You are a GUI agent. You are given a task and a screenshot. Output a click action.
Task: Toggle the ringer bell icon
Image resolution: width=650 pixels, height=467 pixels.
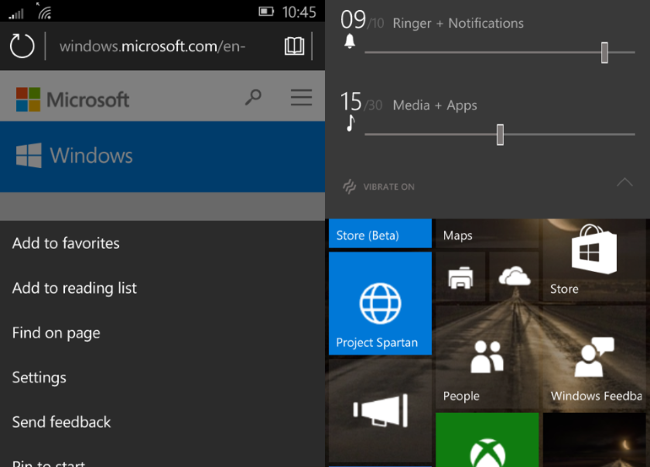pos(350,42)
